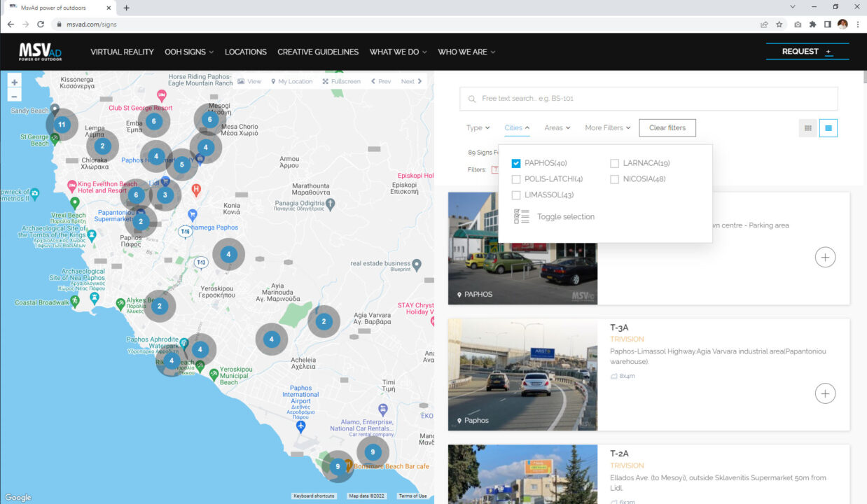Open map Keyboard shortcuts link
867x504 pixels.
click(x=314, y=496)
